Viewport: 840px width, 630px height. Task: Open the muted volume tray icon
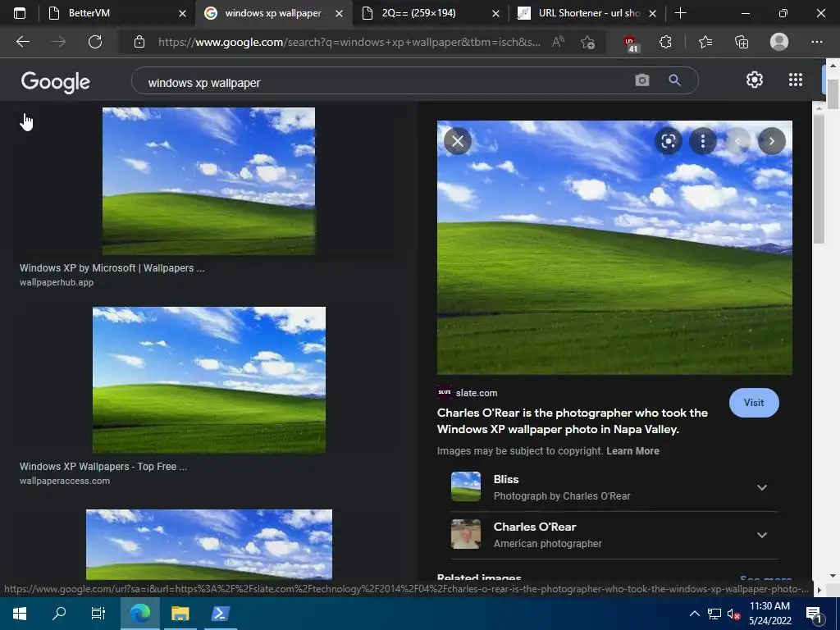point(733,614)
